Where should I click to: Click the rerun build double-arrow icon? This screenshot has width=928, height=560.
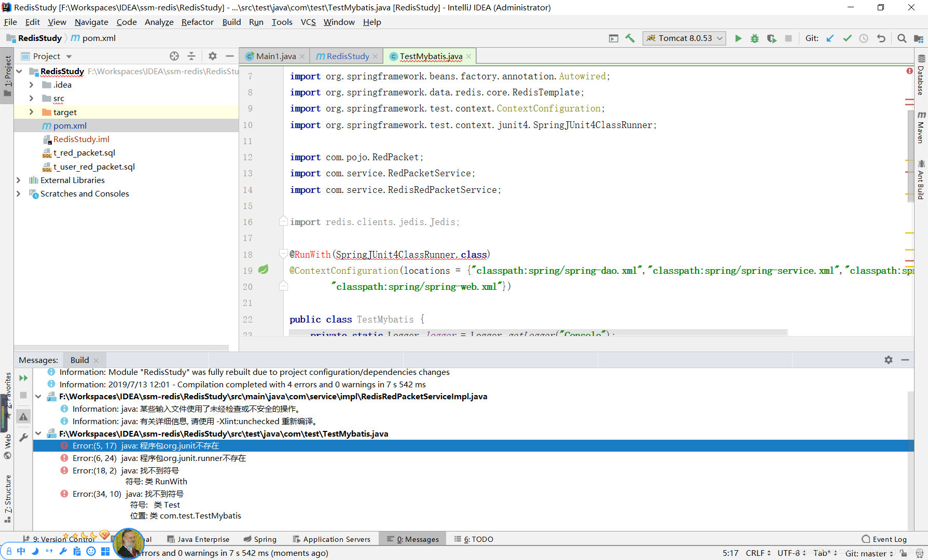[23, 378]
